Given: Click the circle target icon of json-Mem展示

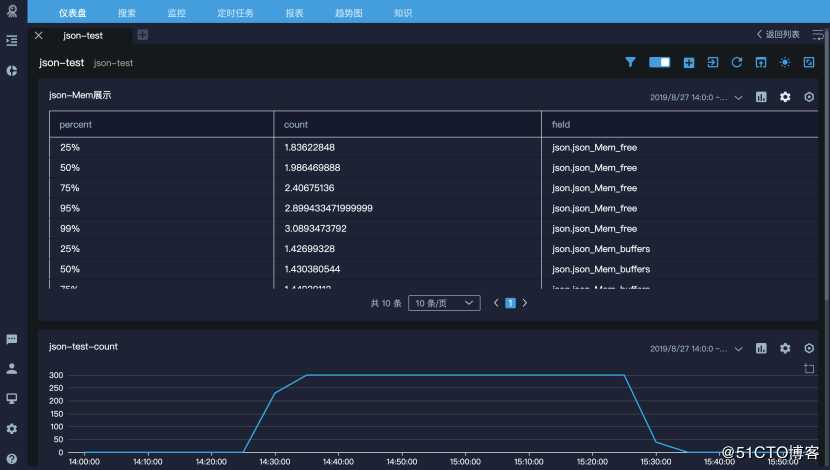Looking at the screenshot, I should click(x=809, y=97).
